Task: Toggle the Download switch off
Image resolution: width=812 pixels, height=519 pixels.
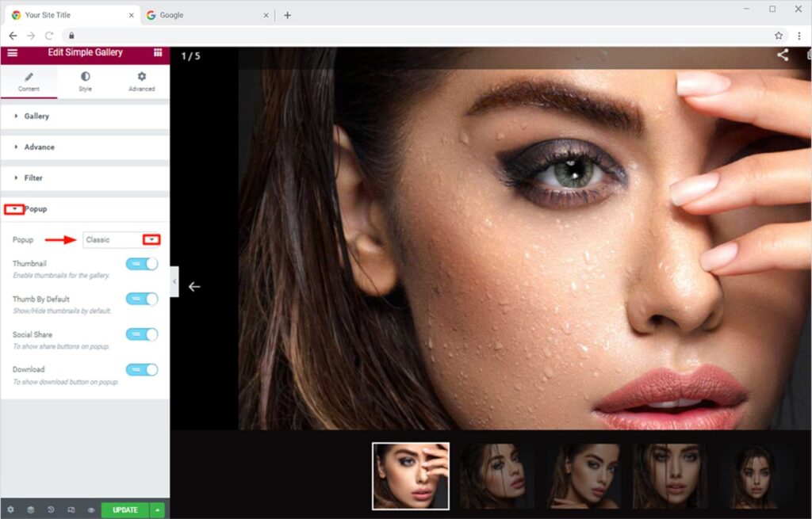Action: coord(142,369)
